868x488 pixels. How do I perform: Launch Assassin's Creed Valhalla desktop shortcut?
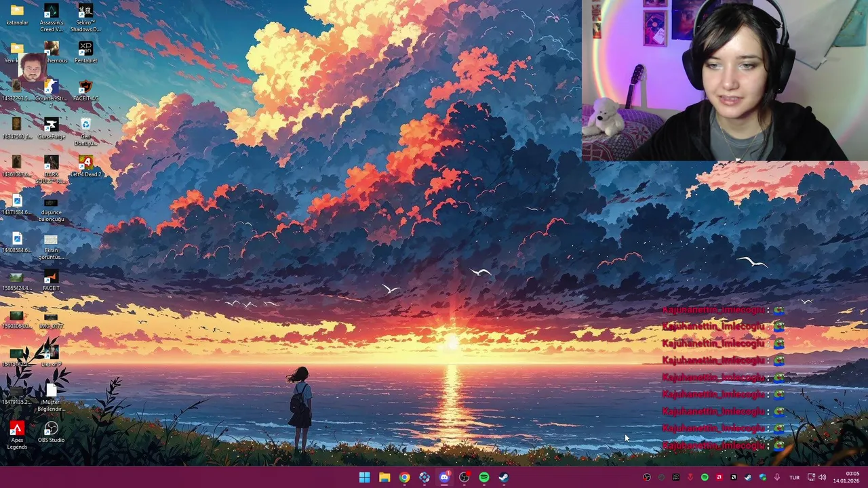pos(51,18)
